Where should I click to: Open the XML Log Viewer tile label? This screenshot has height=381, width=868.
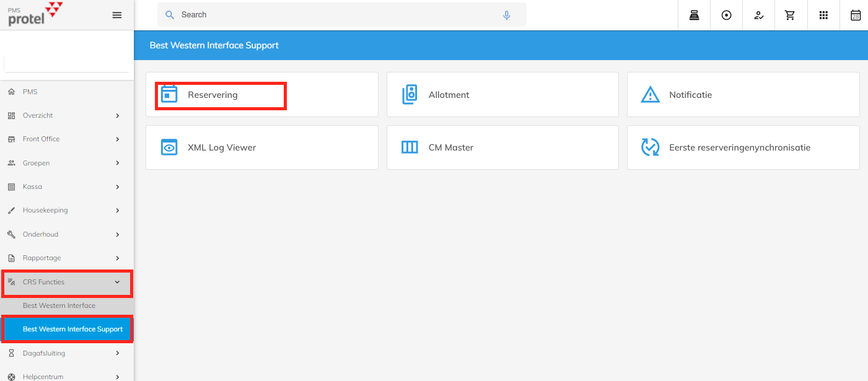coord(222,147)
